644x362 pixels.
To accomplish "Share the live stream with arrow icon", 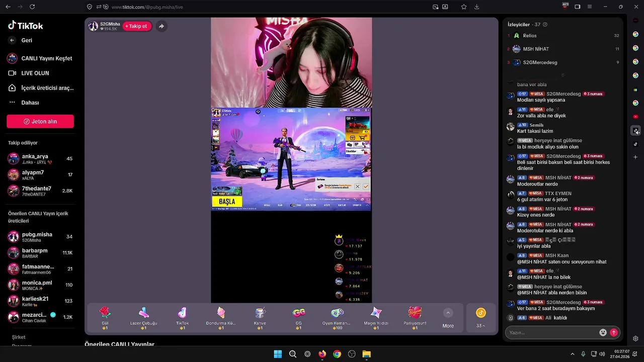I will [161, 26].
